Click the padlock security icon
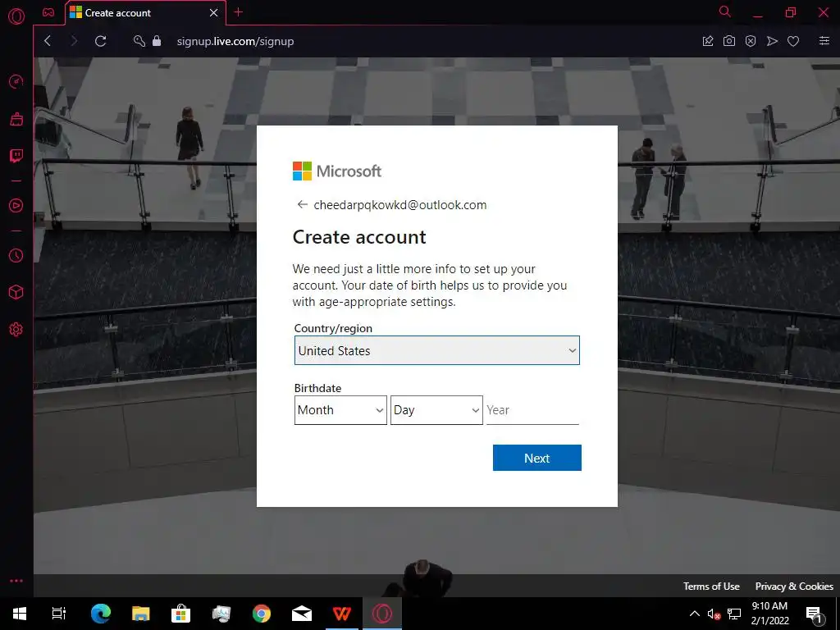 157,41
